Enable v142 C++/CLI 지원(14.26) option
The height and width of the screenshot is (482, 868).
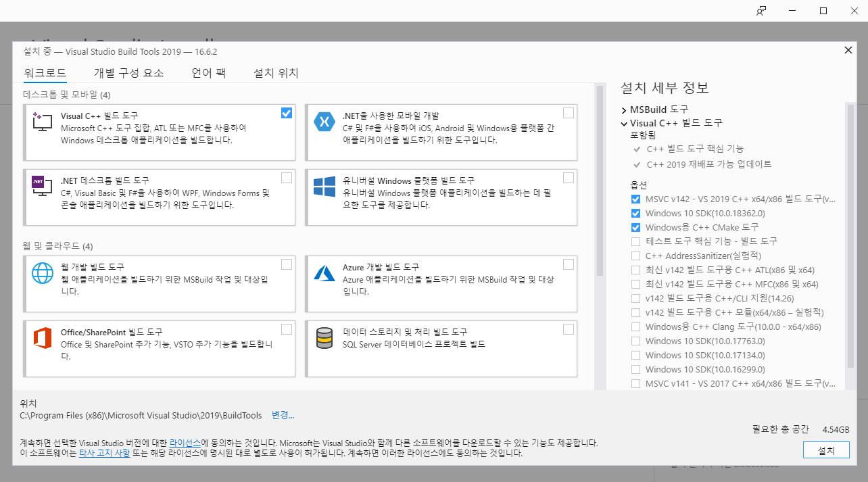coord(635,298)
